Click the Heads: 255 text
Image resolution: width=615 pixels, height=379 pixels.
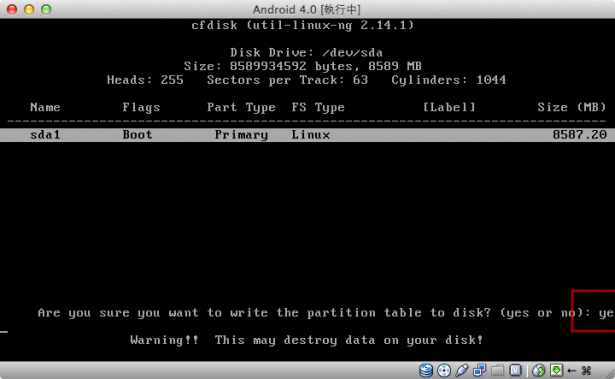145,80
